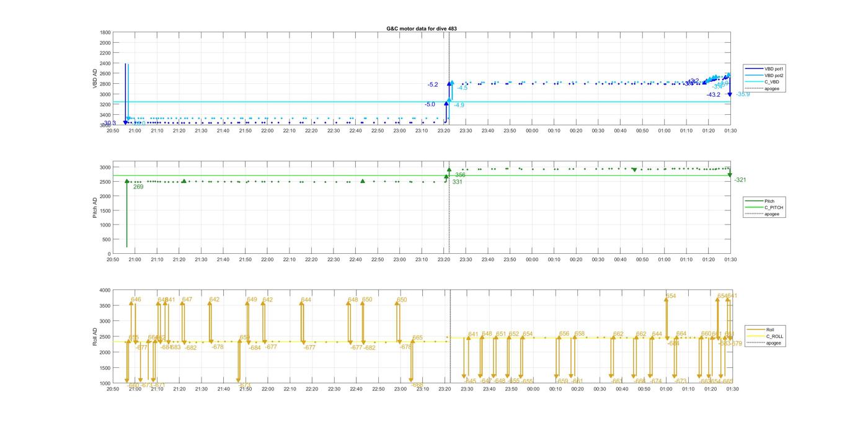Click the '-43.2' VBD data label
Screen dimensions: 868x430
coord(714,95)
